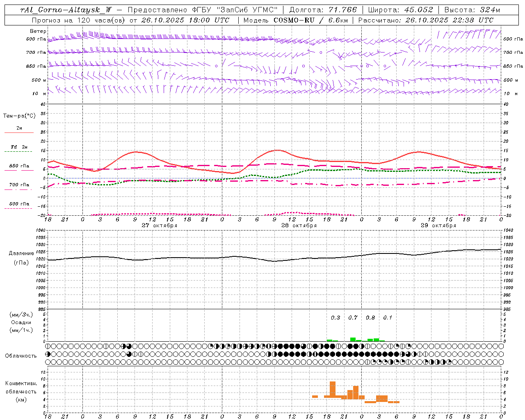Click the 0.7 precipitation total value
The width and height of the screenshot is (525, 420).
pyautogui.click(x=353, y=317)
